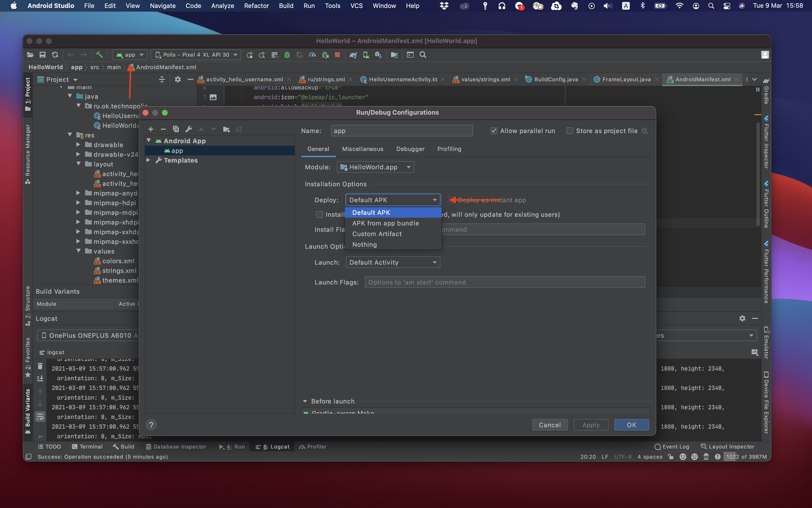Click the Bluetooth icon in macOS menu bar

[642, 6]
